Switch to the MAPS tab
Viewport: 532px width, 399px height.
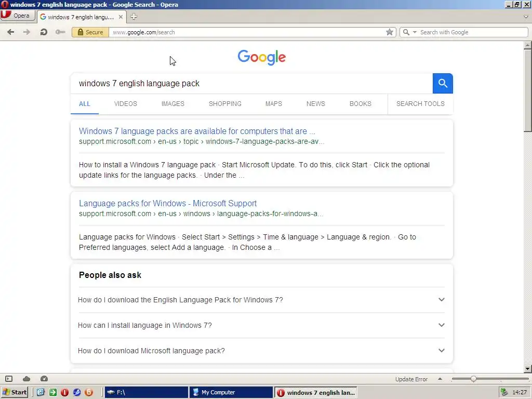pyautogui.click(x=273, y=104)
